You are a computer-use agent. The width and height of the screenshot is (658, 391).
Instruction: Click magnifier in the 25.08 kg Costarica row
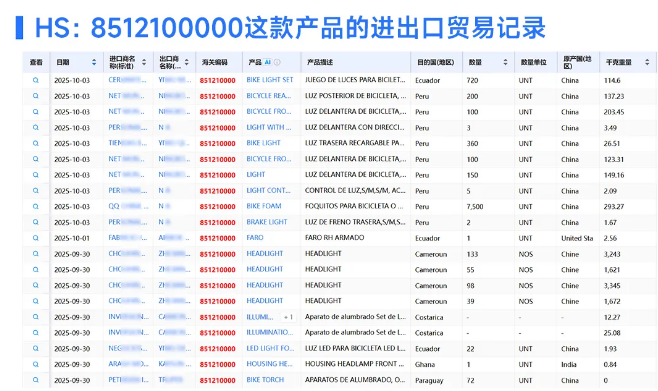click(36, 333)
